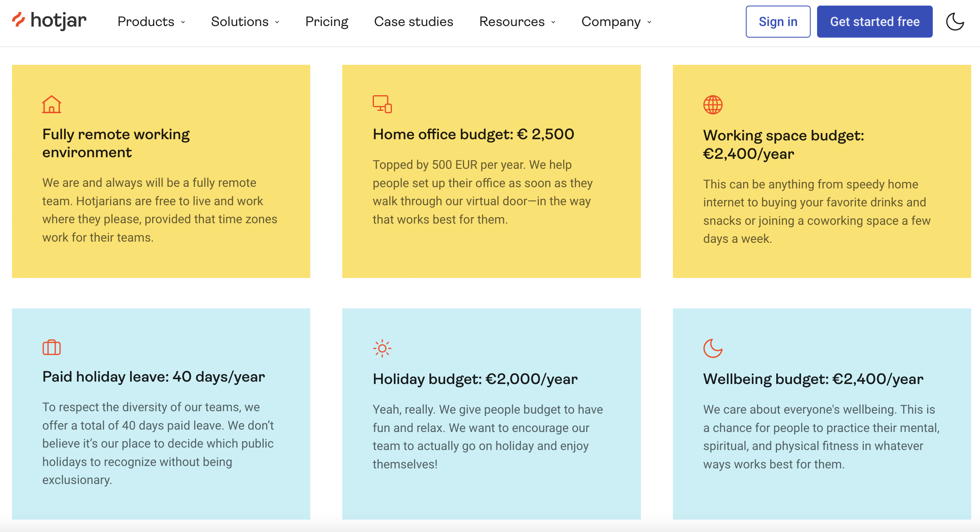980x532 pixels.
Task: Click the Sign in button
Action: click(778, 22)
